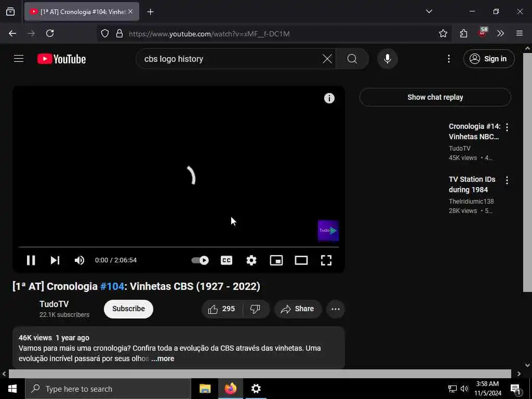Open Firefox extensions puzzle icon
The height and width of the screenshot is (399, 532).
(463, 33)
